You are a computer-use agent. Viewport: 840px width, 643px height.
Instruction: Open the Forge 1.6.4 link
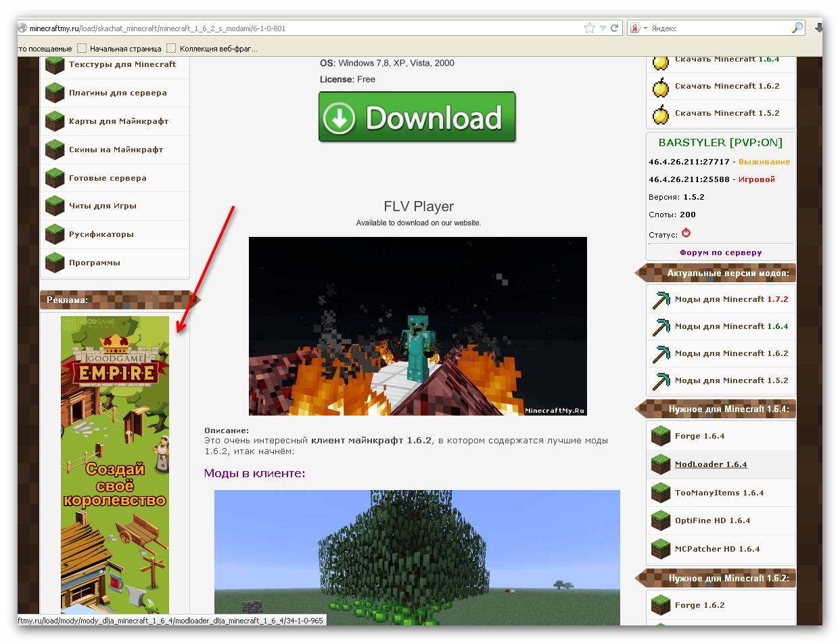click(x=699, y=436)
